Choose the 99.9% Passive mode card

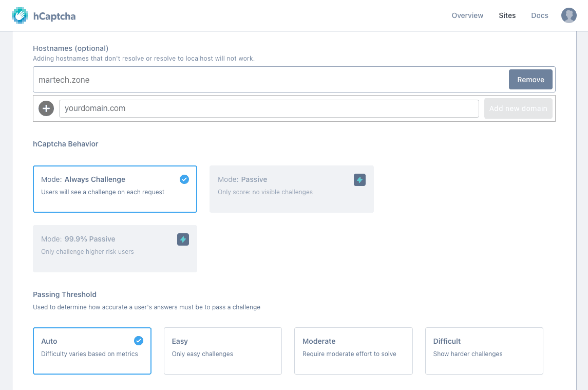[115, 249]
